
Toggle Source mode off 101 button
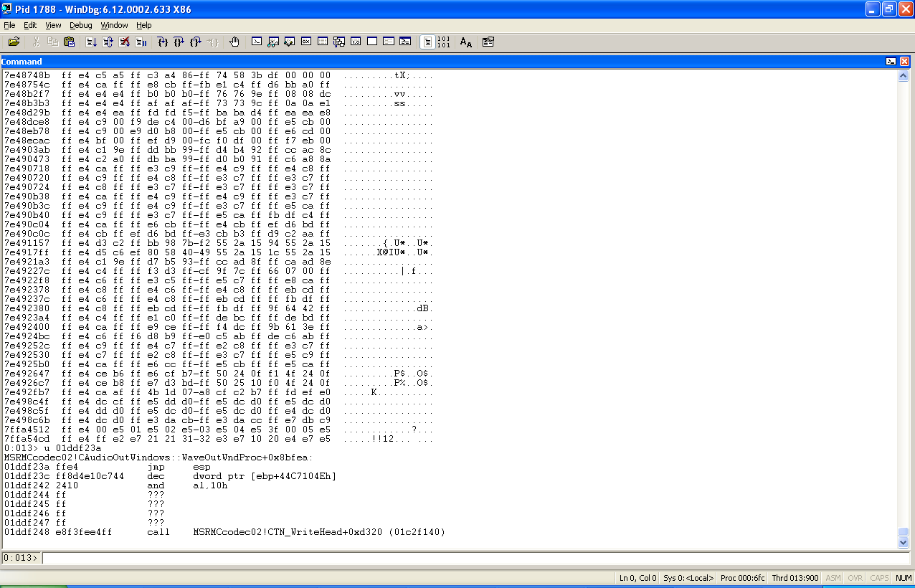[x=444, y=42]
